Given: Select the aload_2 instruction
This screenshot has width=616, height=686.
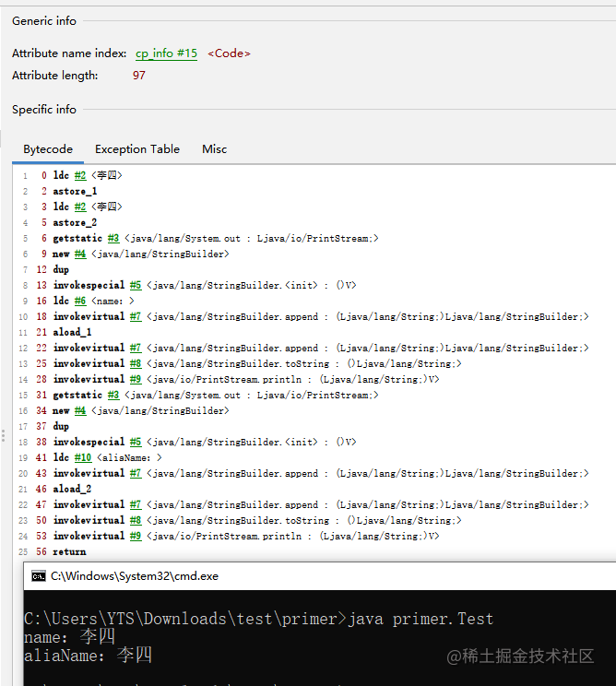Looking at the screenshot, I should (72, 489).
